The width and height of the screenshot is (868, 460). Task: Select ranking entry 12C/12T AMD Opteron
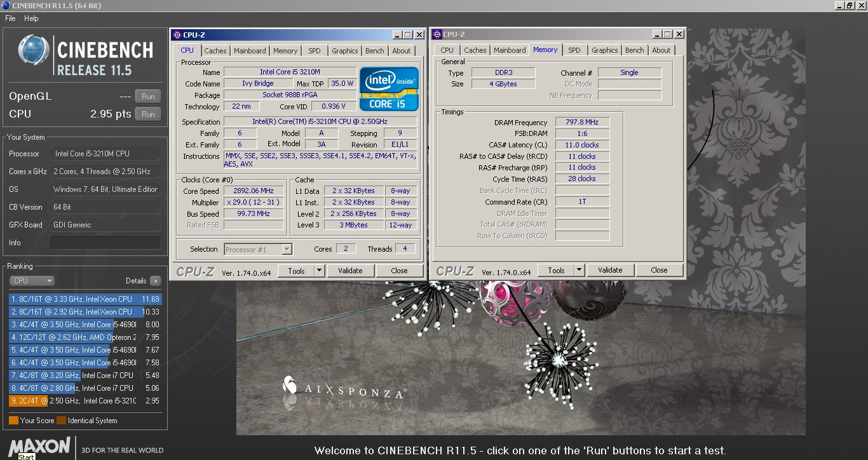(x=85, y=337)
